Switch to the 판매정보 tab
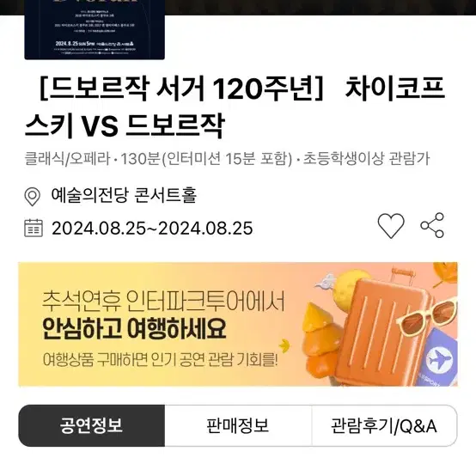The height and width of the screenshot is (476, 476). [x=238, y=425]
